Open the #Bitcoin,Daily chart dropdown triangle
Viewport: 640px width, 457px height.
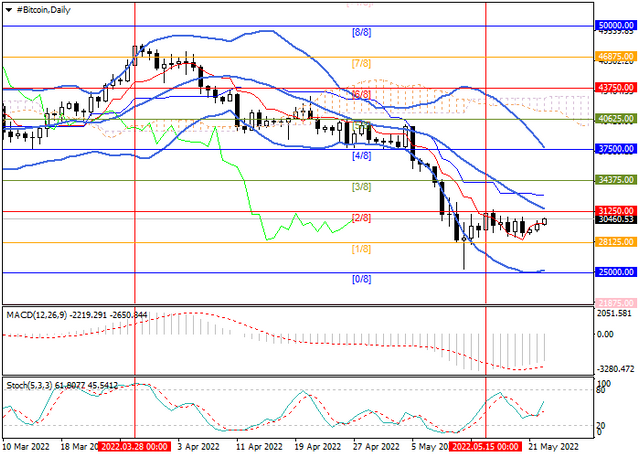(9, 10)
